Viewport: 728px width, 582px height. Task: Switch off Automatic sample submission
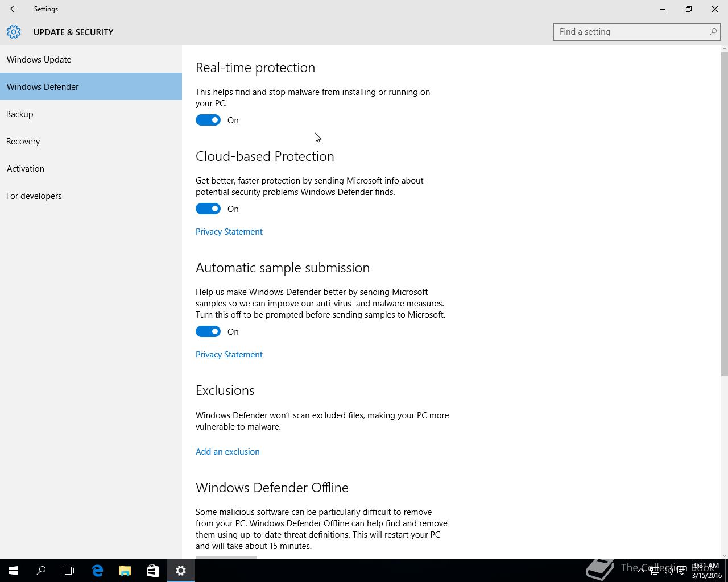pyautogui.click(x=208, y=331)
